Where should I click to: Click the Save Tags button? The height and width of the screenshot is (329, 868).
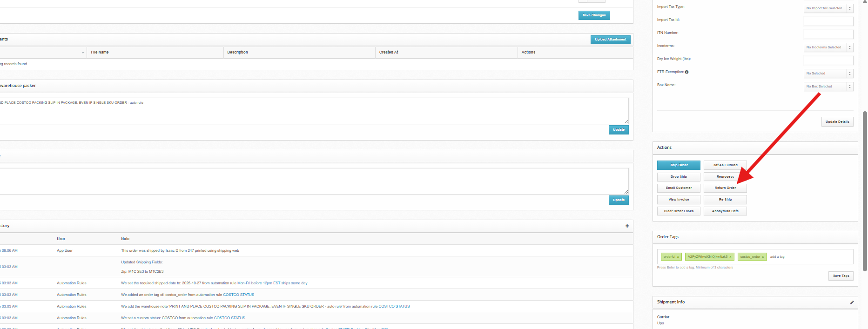click(841, 276)
